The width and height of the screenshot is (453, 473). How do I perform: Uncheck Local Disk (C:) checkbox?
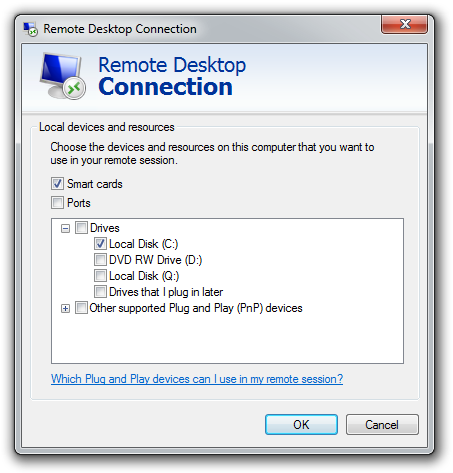coord(100,244)
